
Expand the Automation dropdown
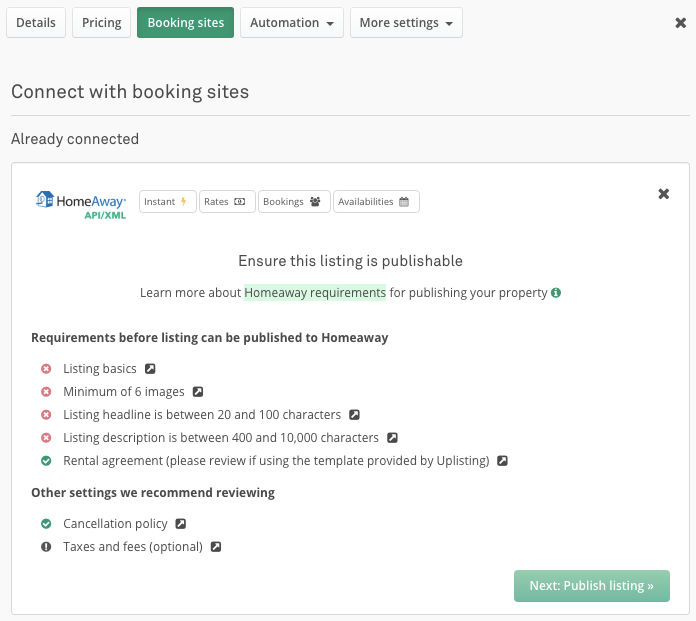click(292, 23)
